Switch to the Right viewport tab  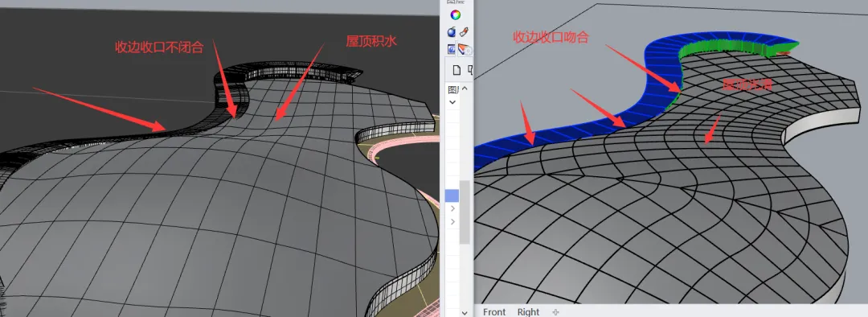pyautogui.click(x=528, y=312)
